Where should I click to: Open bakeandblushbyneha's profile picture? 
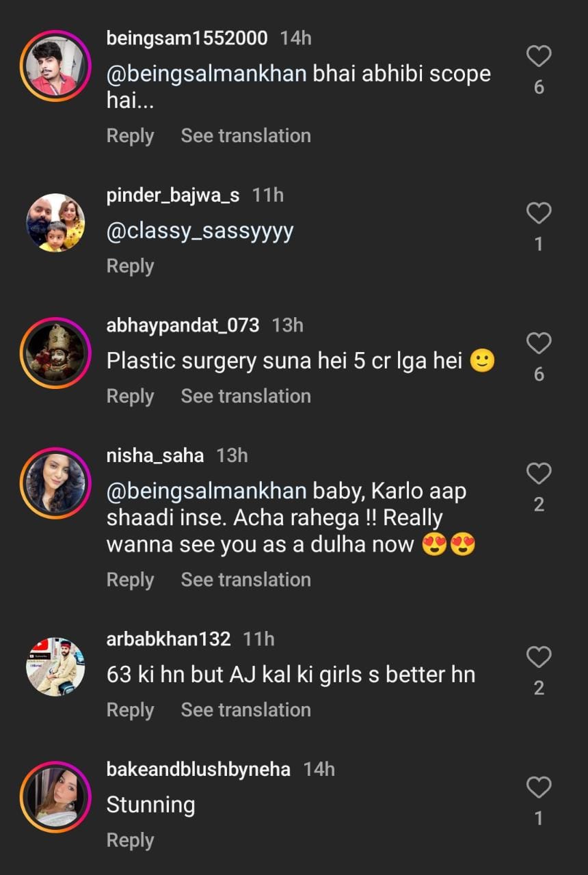tap(55, 797)
